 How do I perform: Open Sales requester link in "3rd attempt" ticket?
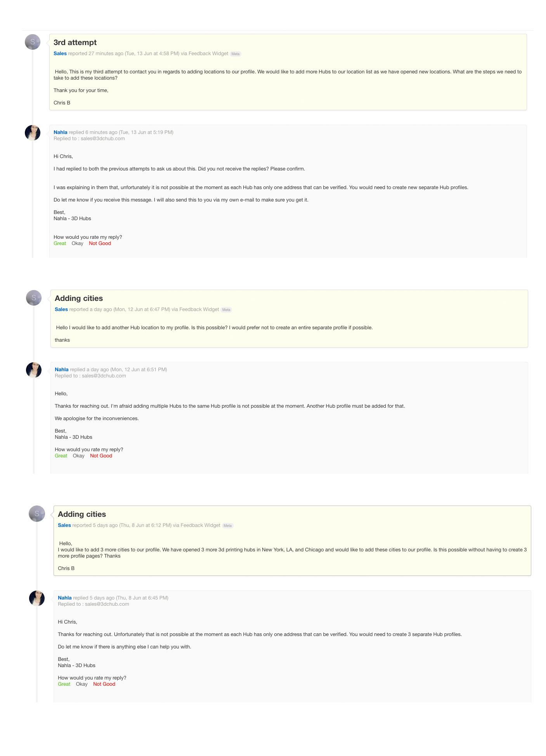click(60, 54)
